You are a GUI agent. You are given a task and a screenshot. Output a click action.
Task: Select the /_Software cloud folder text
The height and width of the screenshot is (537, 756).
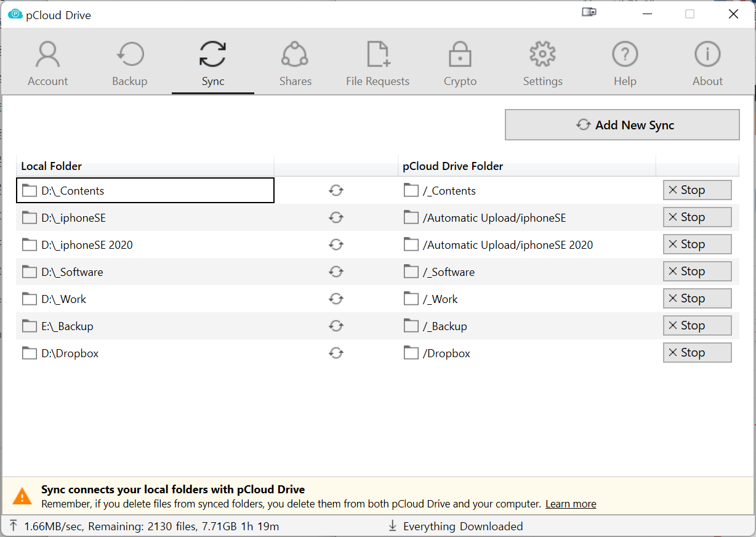tap(449, 272)
